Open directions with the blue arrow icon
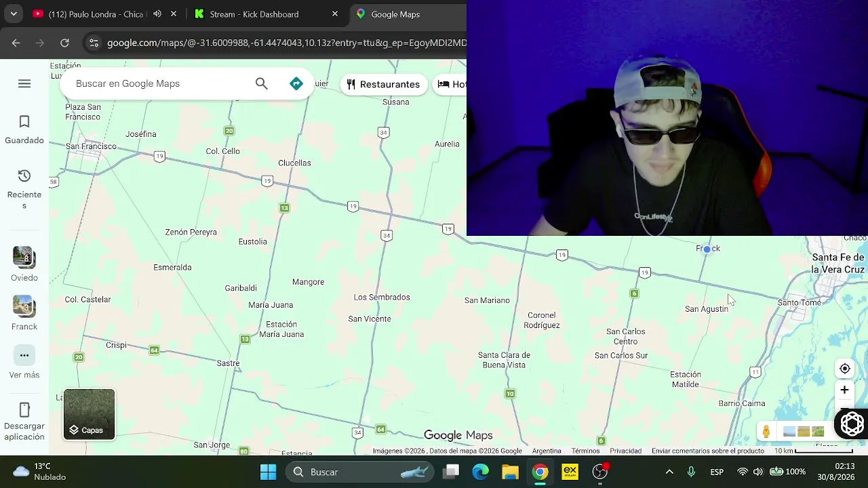Screen dimensions: 868x488 click(296, 83)
